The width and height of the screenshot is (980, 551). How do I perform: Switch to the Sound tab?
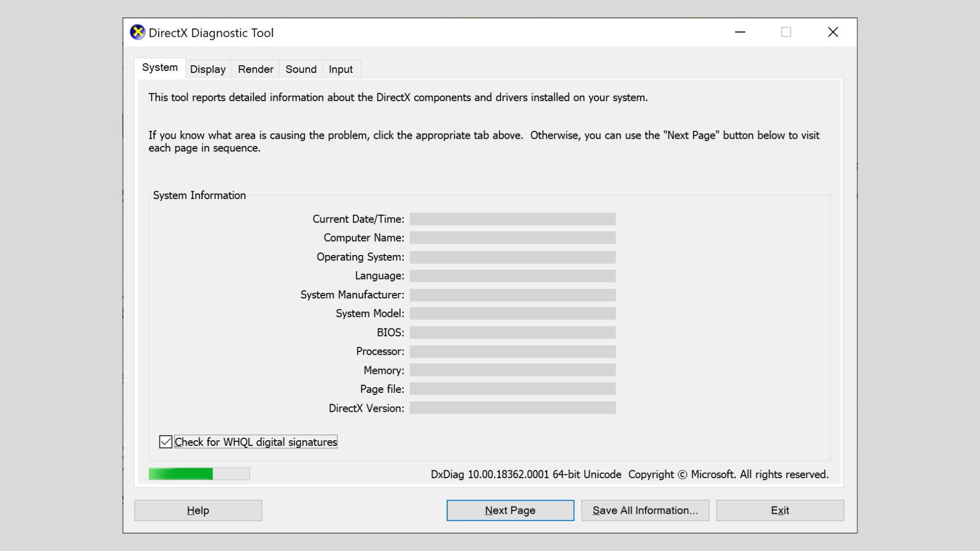coord(301,69)
